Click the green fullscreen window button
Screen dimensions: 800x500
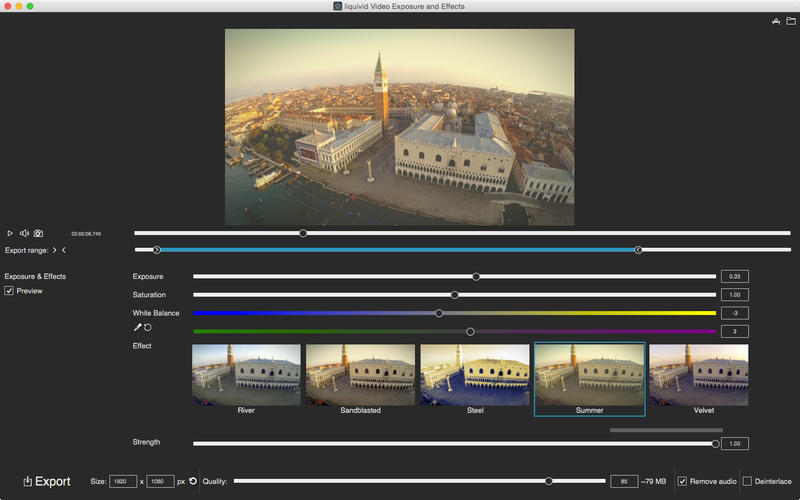click(x=30, y=6)
